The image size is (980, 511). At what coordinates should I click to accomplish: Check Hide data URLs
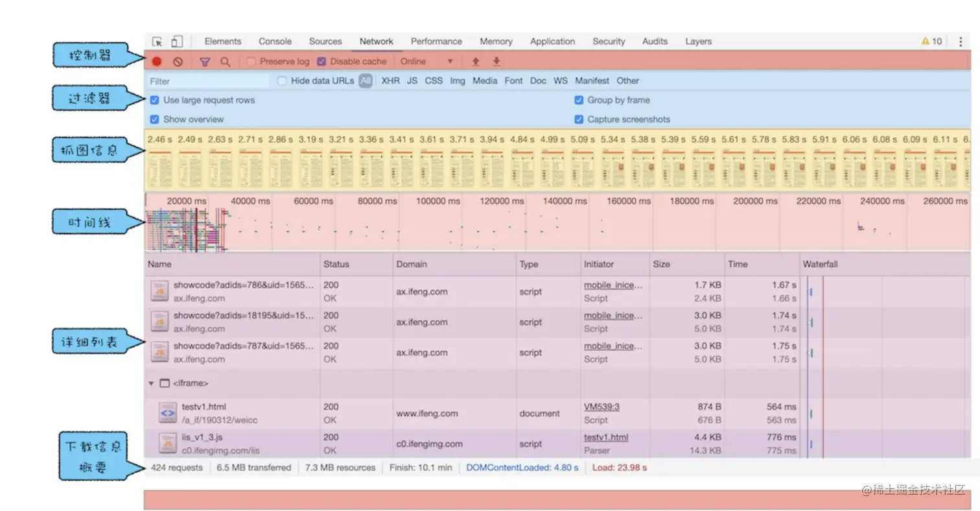282,81
